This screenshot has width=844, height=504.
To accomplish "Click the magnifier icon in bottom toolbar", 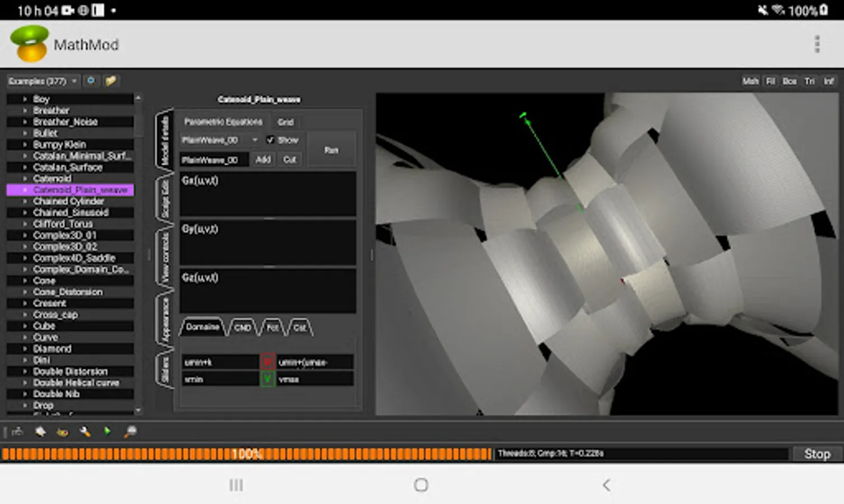I will point(130,432).
